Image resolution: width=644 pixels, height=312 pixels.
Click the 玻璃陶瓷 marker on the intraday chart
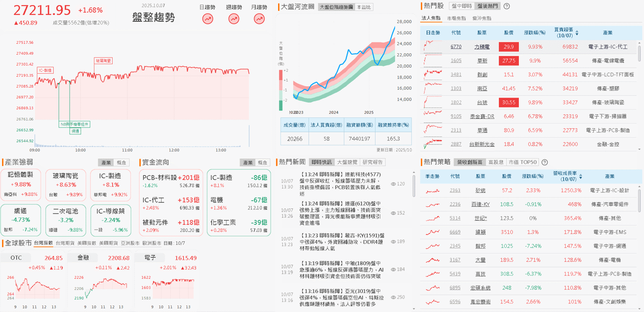tap(103, 61)
